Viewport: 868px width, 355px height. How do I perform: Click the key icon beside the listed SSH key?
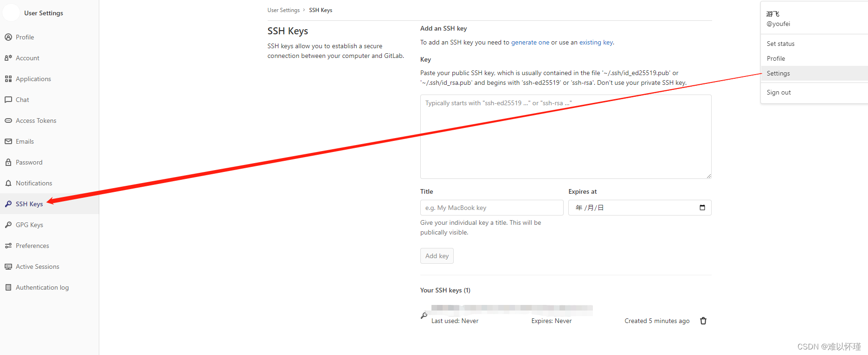click(x=424, y=315)
